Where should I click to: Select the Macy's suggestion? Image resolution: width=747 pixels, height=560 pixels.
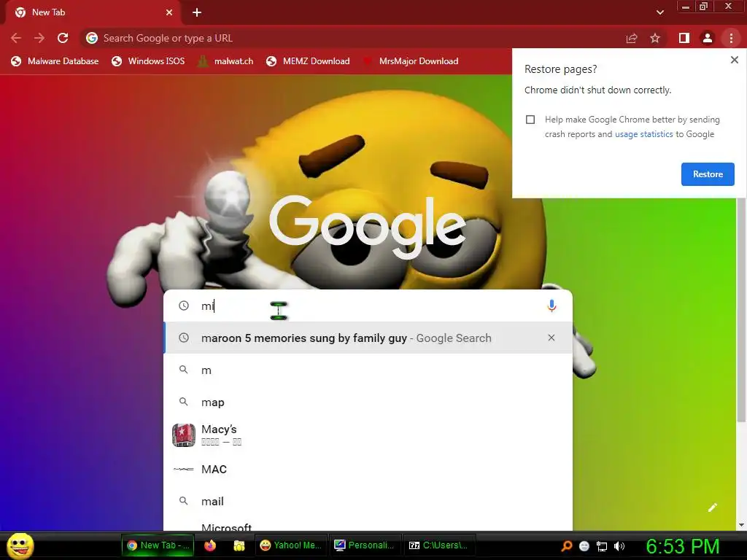[x=368, y=435]
